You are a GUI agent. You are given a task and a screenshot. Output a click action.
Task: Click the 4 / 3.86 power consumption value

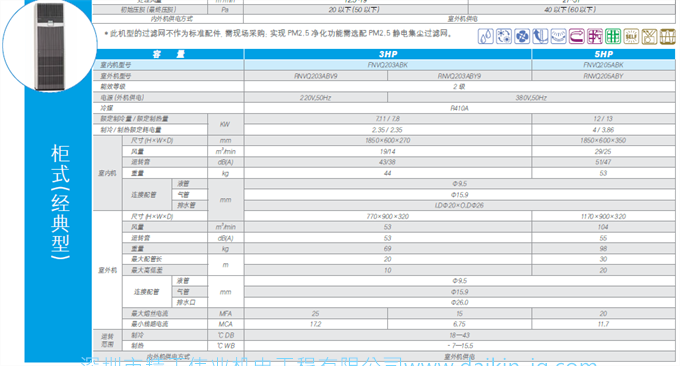tap(603, 130)
